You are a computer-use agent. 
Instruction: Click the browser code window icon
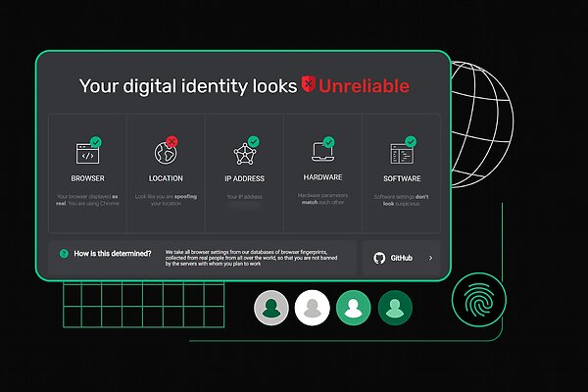[86, 154]
